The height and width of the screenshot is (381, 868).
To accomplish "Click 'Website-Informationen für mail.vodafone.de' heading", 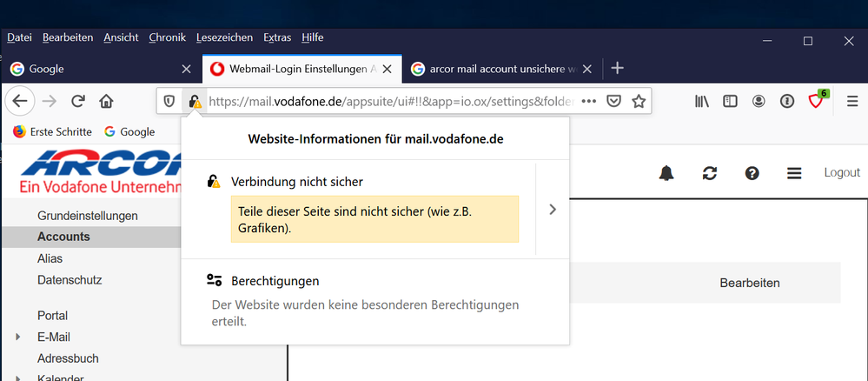I will [x=375, y=139].
